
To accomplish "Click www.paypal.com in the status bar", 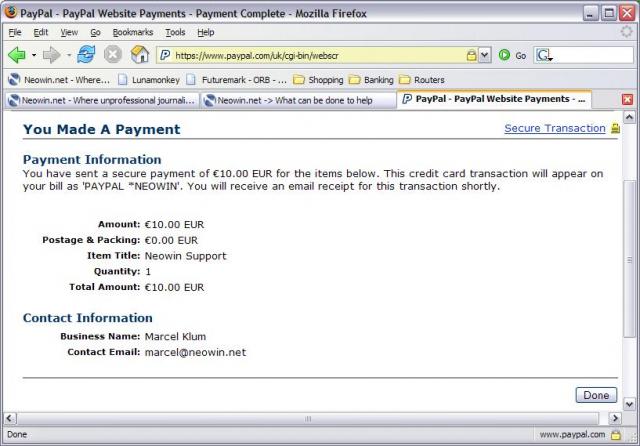I will (x=572, y=435).
